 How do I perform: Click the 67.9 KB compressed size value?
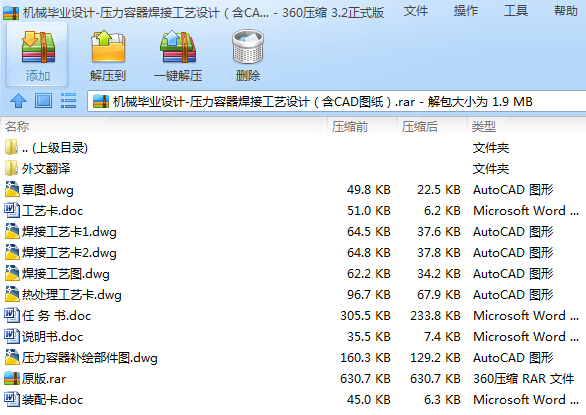[x=439, y=294]
